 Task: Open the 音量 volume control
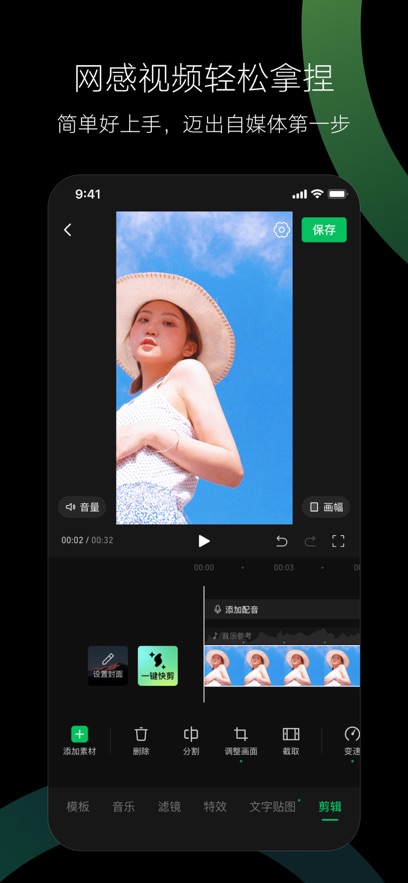82,507
